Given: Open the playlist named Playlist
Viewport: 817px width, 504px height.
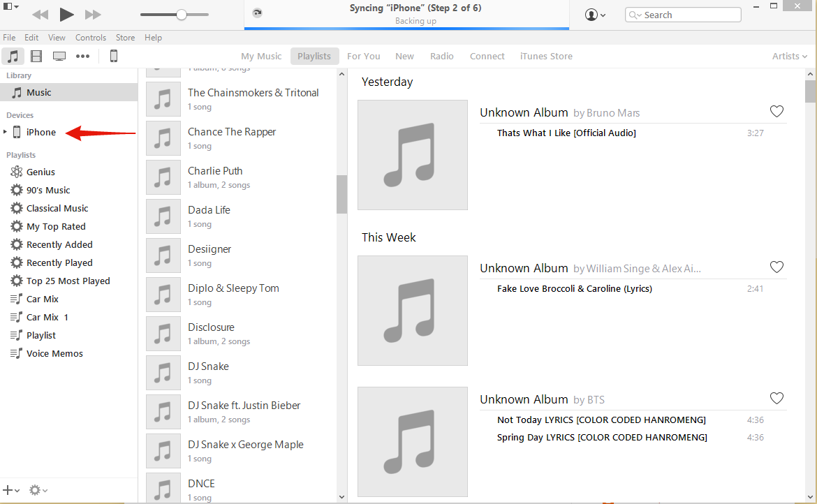Looking at the screenshot, I should click(x=33, y=336).
